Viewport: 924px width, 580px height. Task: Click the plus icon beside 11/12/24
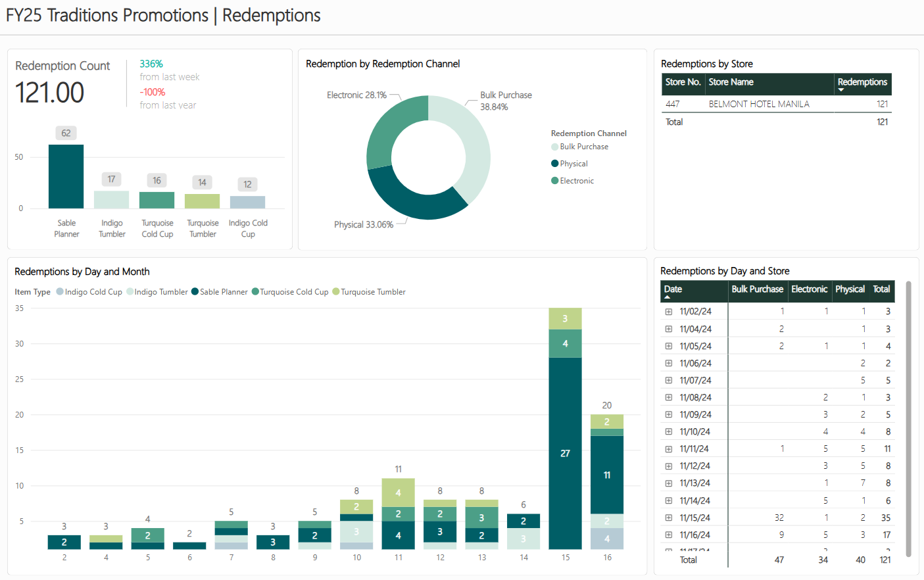pyautogui.click(x=668, y=466)
